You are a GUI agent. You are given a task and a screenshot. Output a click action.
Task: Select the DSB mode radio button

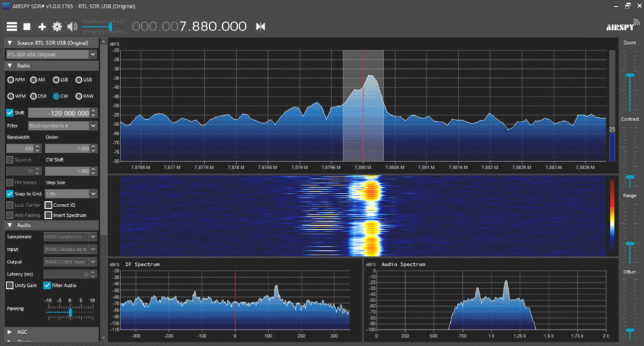[33, 96]
